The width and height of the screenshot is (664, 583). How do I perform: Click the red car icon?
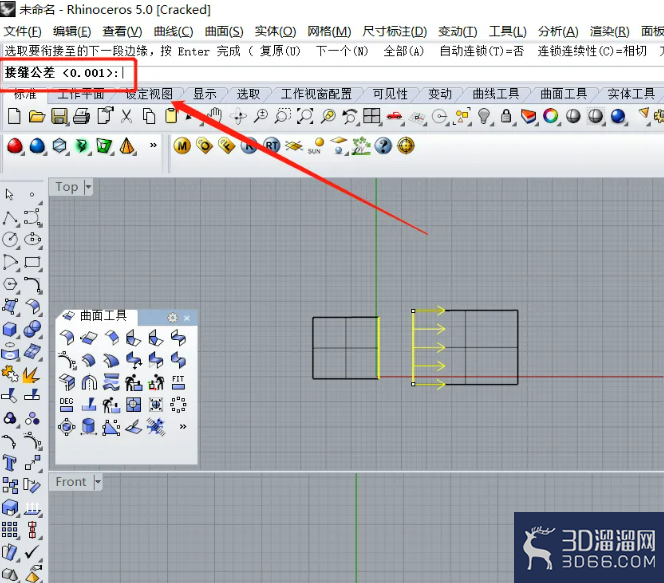tap(394, 116)
